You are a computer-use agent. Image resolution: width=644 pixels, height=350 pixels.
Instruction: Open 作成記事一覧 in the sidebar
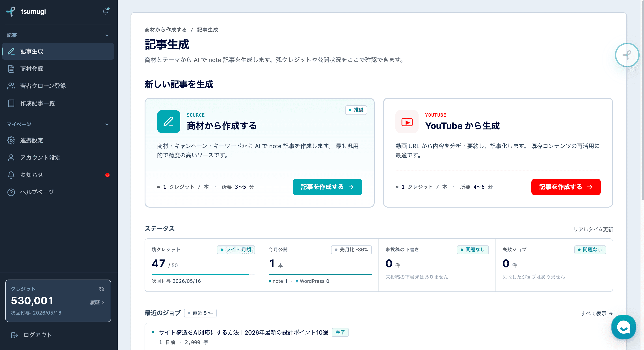click(x=58, y=103)
